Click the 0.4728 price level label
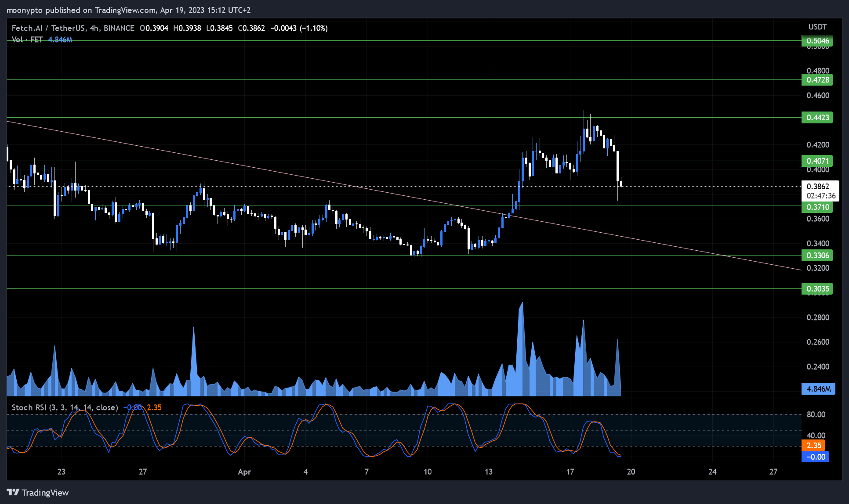The image size is (849, 504). tap(817, 79)
